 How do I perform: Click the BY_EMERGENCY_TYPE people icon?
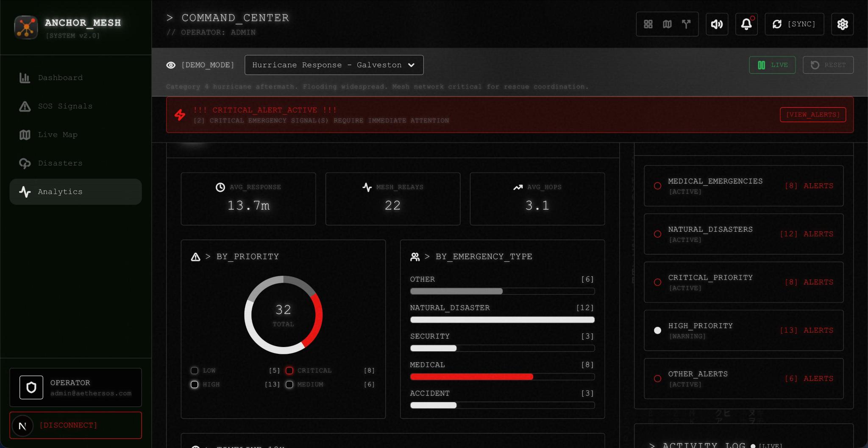point(415,257)
